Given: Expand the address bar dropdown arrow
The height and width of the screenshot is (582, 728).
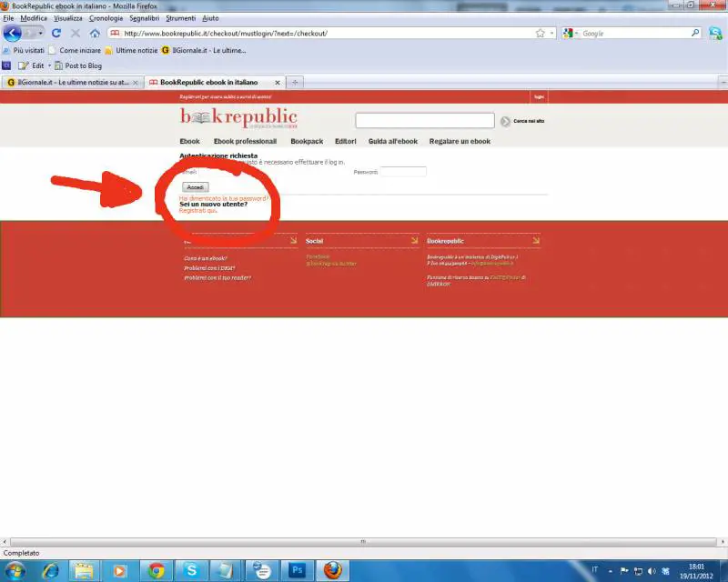Looking at the screenshot, I should point(551,34).
